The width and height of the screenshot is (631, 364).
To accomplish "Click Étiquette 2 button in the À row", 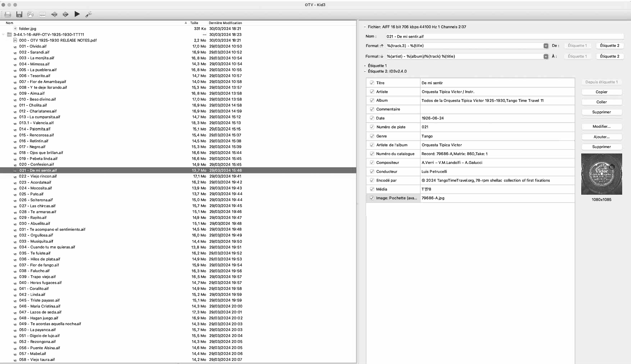I will pyautogui.click(x=609, y=56).
